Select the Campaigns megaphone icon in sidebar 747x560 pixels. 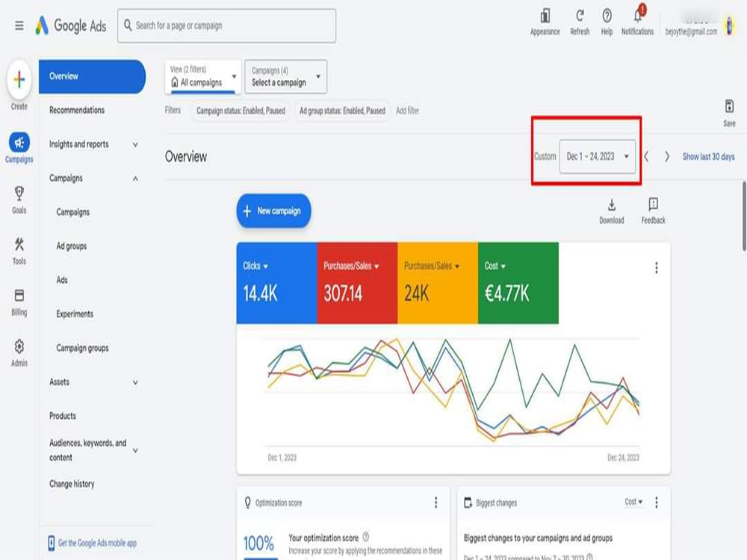tap(19, 143)
